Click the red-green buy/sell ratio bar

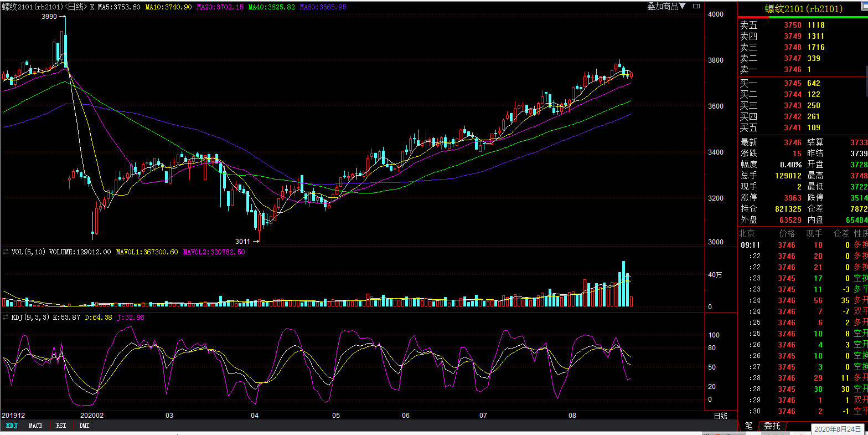[x=803, y=17]
